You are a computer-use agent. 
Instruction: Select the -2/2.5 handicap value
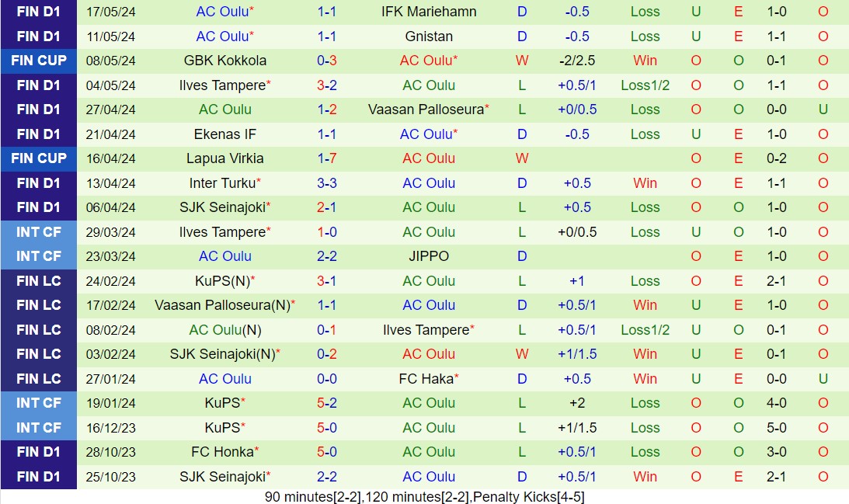click(x=577, y=61)
